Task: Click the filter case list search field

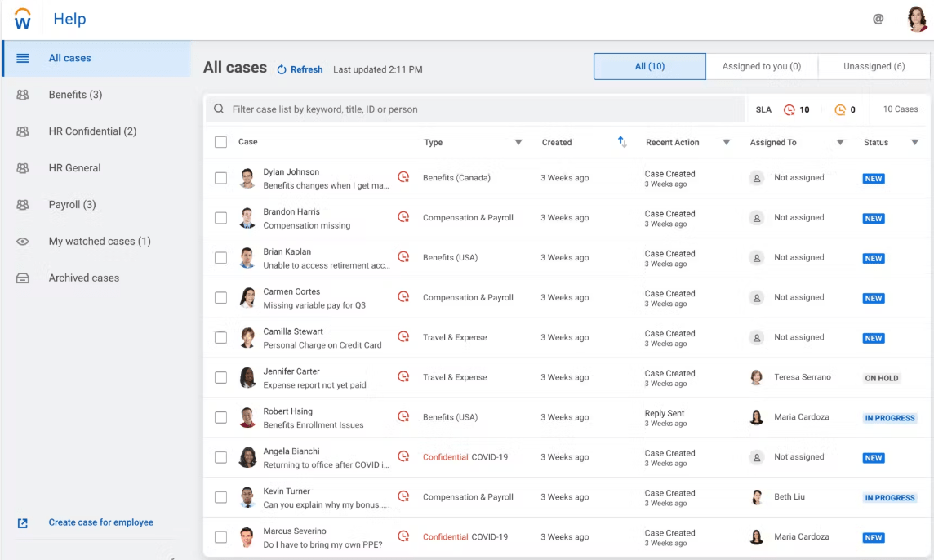Action: (x=408, y=109)
